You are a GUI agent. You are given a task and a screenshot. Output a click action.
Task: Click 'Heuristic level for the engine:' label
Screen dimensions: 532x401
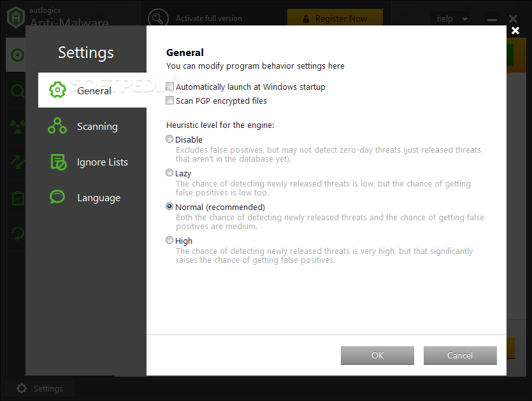[x=220, y=125]
